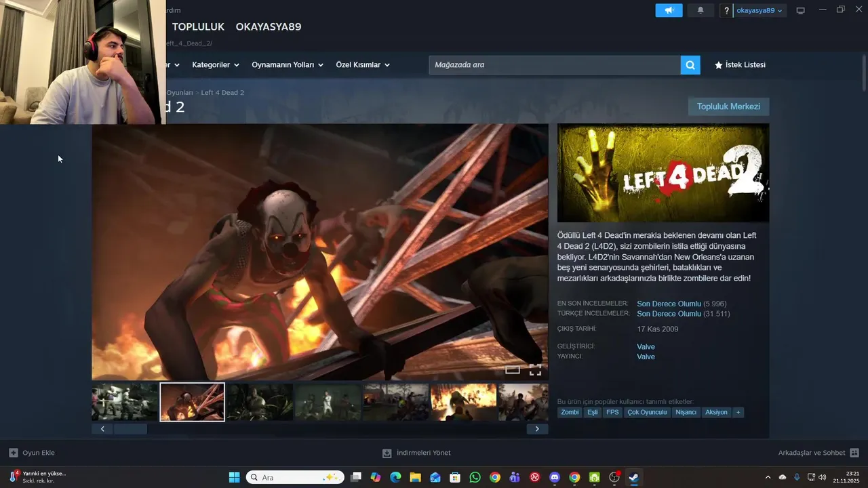The width and height of the screenshot is (868, 488).
Task: Open Valve developer link in GELİŞTİRİCİ row
Action: tap(646, 347)
